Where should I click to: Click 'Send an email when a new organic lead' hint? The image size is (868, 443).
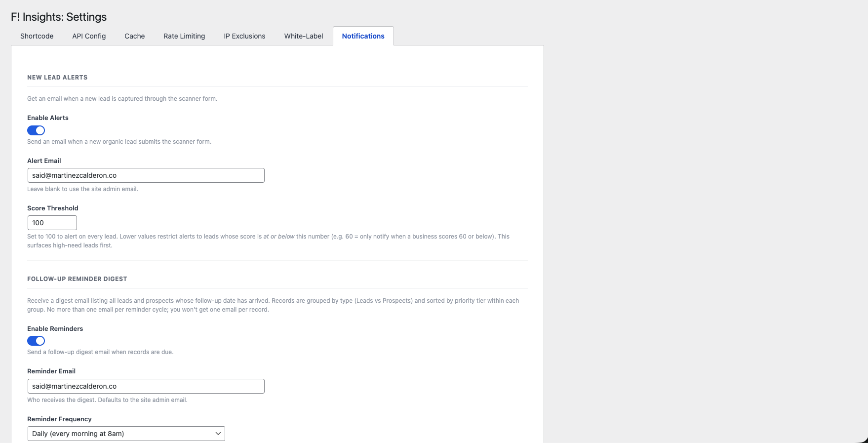119,142
